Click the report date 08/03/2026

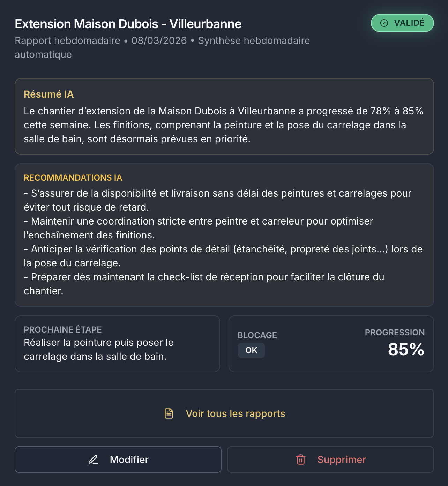[159, 41]
